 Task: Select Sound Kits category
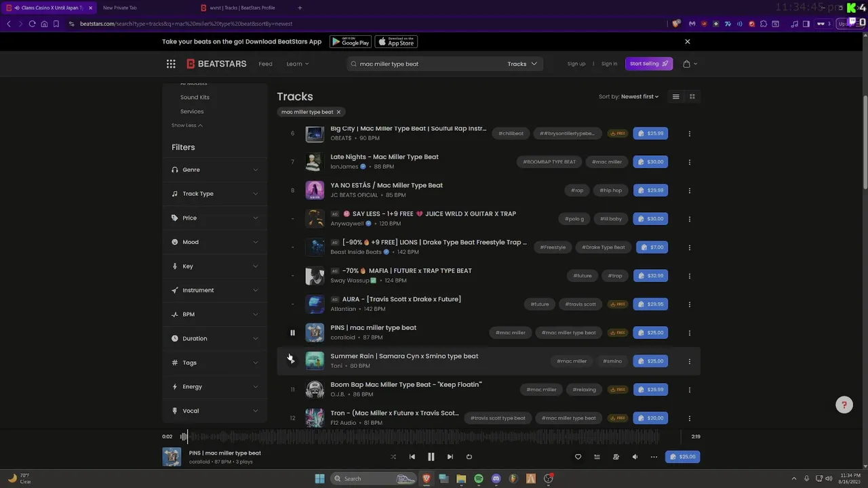pos(195,98)
